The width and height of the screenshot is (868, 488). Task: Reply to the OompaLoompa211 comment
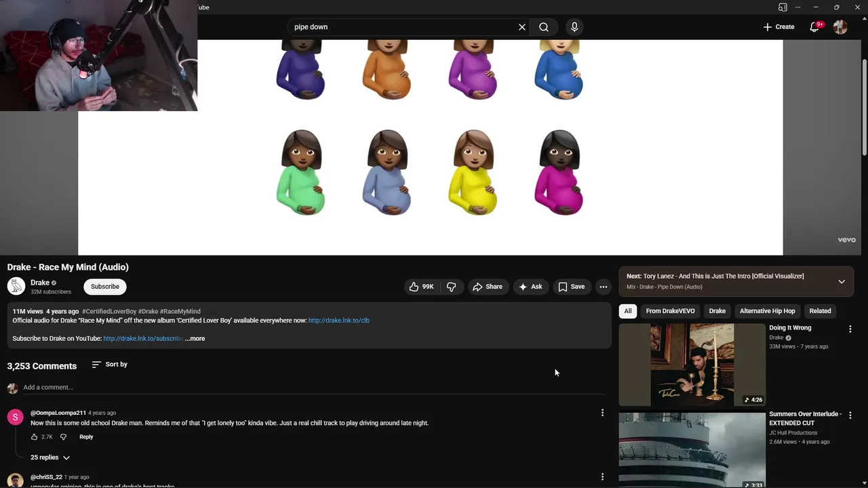(86, 437)
